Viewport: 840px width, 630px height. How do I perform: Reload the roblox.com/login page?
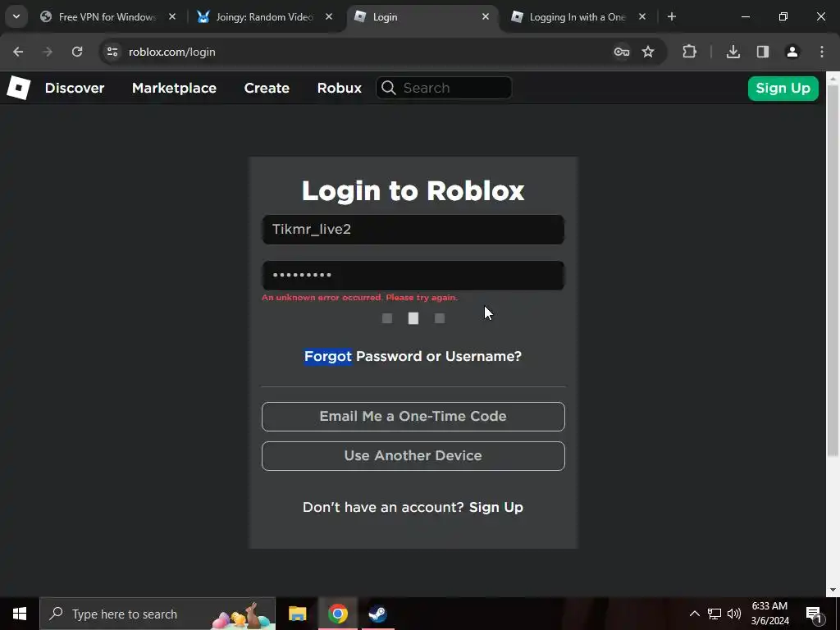77,52
